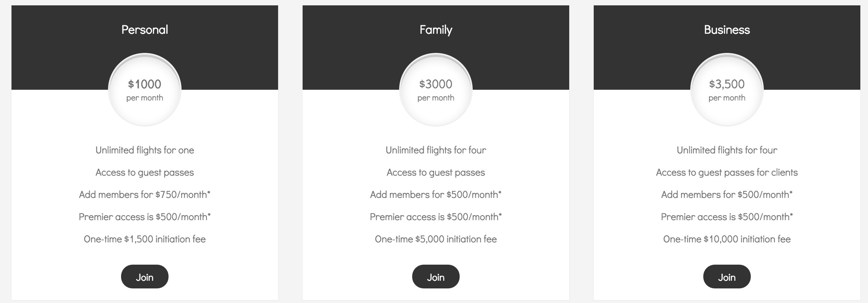Viewport: 868px width, 303px height.
Task: Click Family plan's "Unlimited flights for four"
Action: (436, 150)
